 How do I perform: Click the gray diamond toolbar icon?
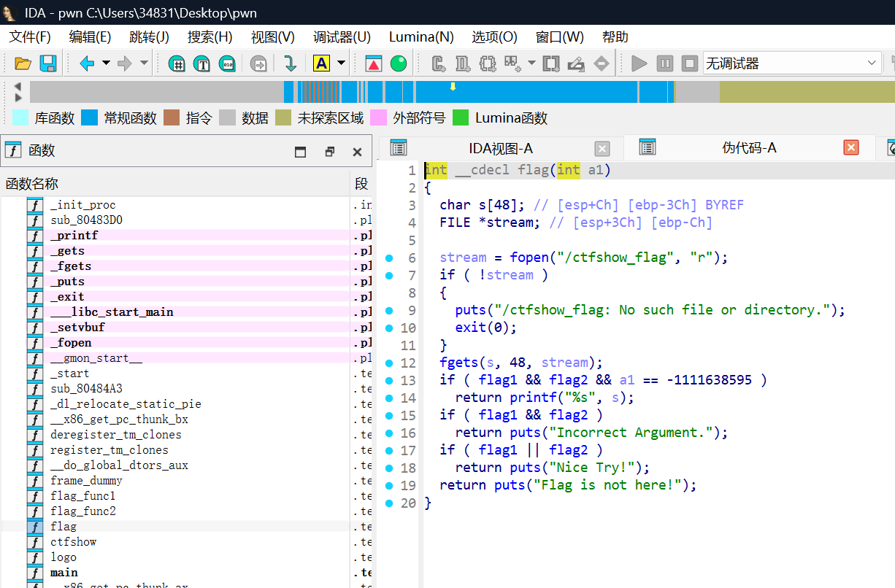(x=602, y=63)
